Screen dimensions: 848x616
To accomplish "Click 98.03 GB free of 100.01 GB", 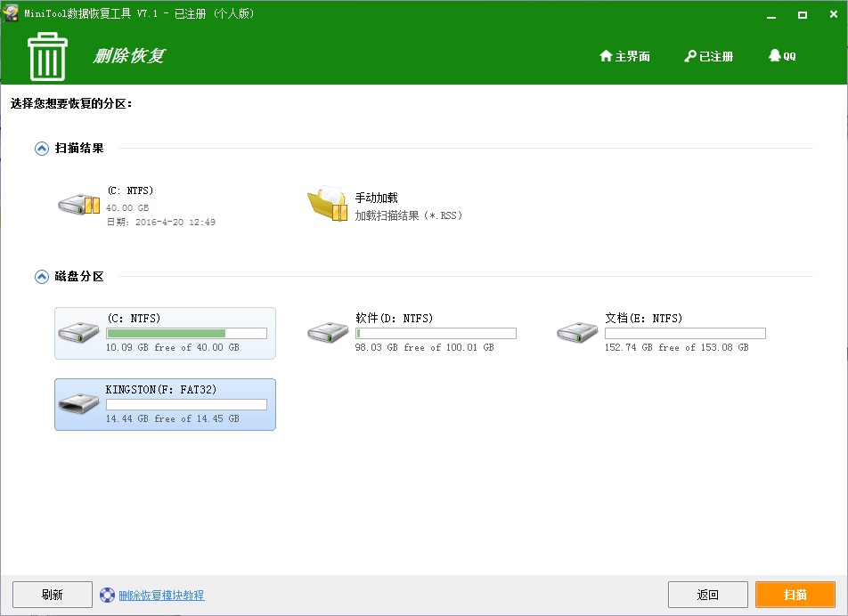I will [x=425, y=347].
